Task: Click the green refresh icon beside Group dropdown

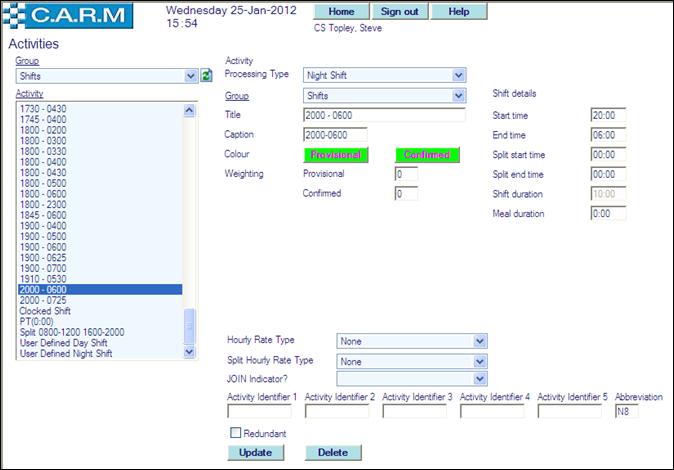Action: tap(206, 76)
